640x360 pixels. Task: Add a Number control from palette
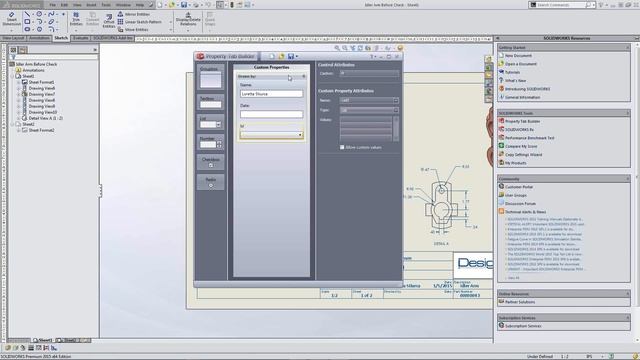[x=211, y=142]
